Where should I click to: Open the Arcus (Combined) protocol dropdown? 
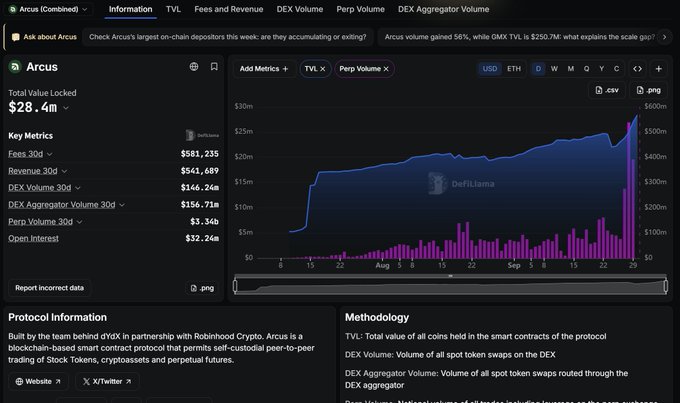49,9
